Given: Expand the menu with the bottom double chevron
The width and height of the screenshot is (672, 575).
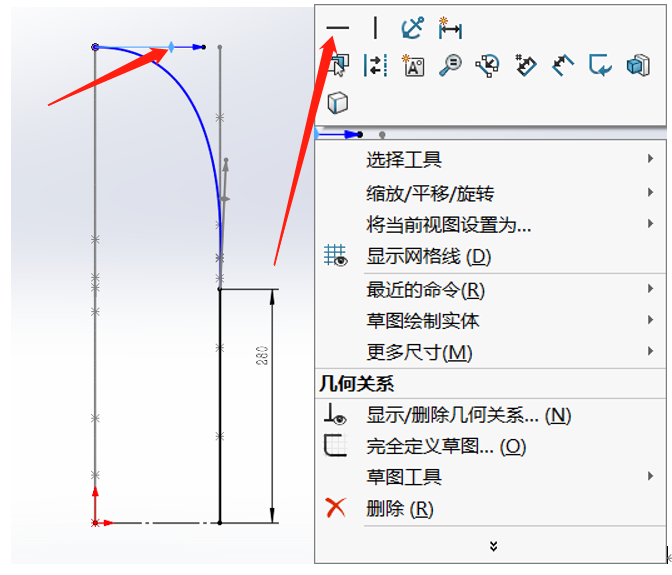Looking at the screenshot, I should (x=493, y=546).
